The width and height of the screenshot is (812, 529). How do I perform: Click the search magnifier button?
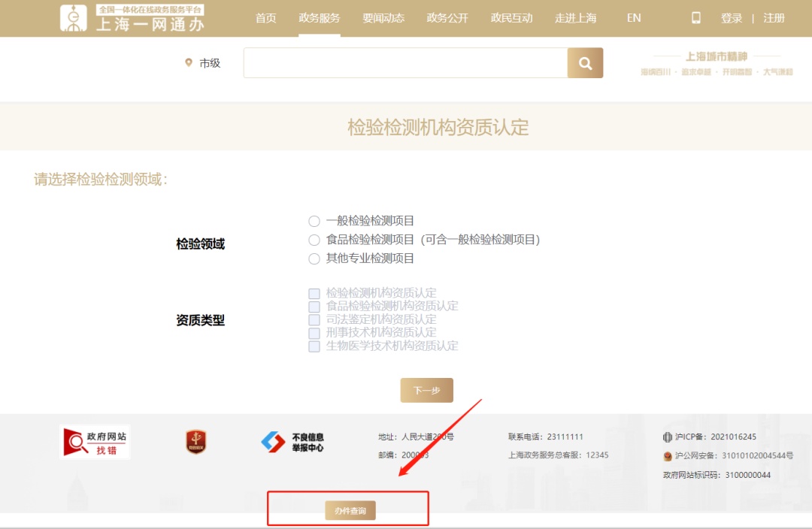point(585,63)
